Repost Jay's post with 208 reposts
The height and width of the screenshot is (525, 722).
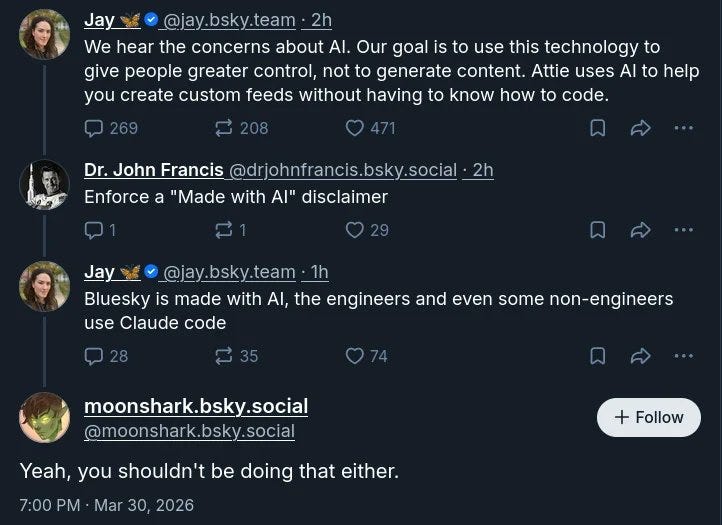pos(224,128)
